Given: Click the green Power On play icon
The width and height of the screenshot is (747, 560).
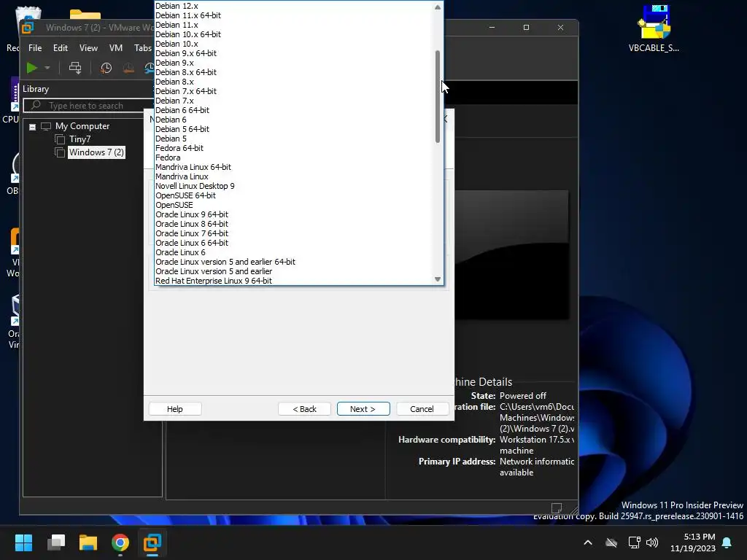Looking at the screenshot, I should pos(32,68).
